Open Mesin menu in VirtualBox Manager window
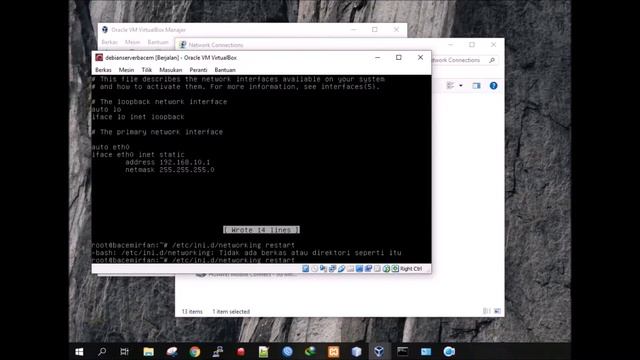640x360 pixels. pos(132,42)
